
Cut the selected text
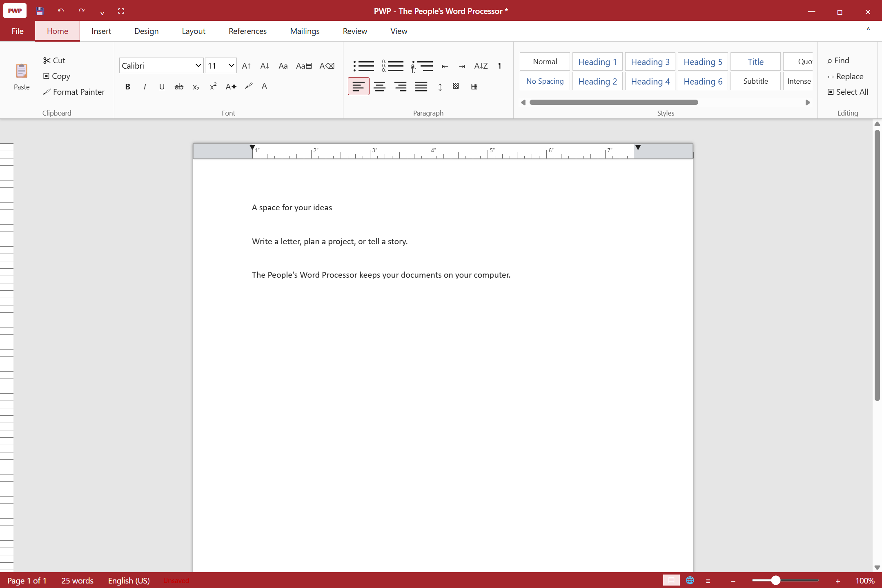pyautogui.click(x=54, y=60)
